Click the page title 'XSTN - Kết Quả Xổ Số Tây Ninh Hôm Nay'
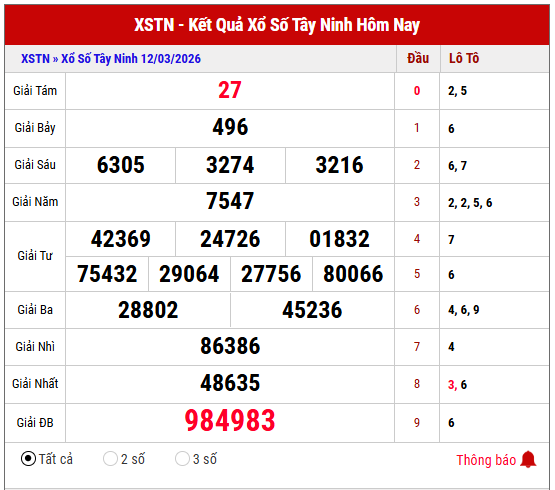Viewport: 555px width, 490px height. tap(277, 25)
